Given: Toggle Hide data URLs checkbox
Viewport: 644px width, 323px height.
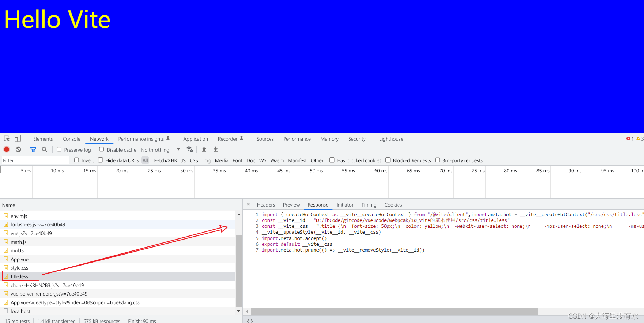Looking at the screenshot, I should (x=101, y=160).
